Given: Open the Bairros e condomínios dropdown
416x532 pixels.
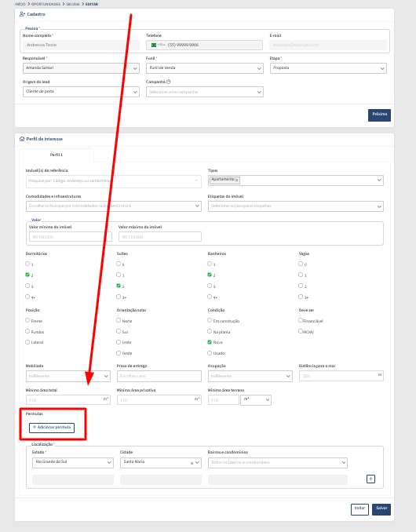Looking at the screenshot, I should (278, 463).
